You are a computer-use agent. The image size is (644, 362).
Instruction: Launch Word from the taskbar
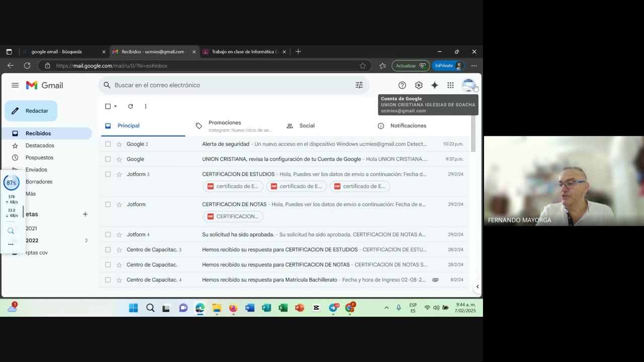click(x=250, y=308)
